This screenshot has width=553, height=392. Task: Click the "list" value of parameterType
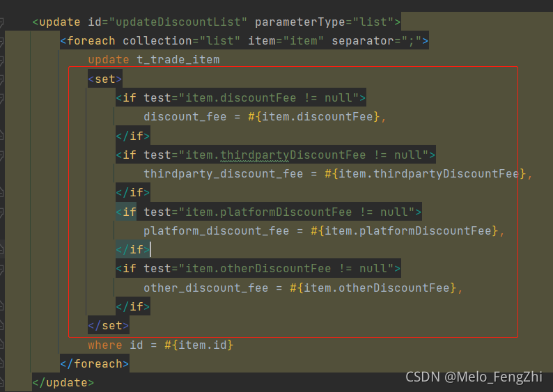point(373,22)
